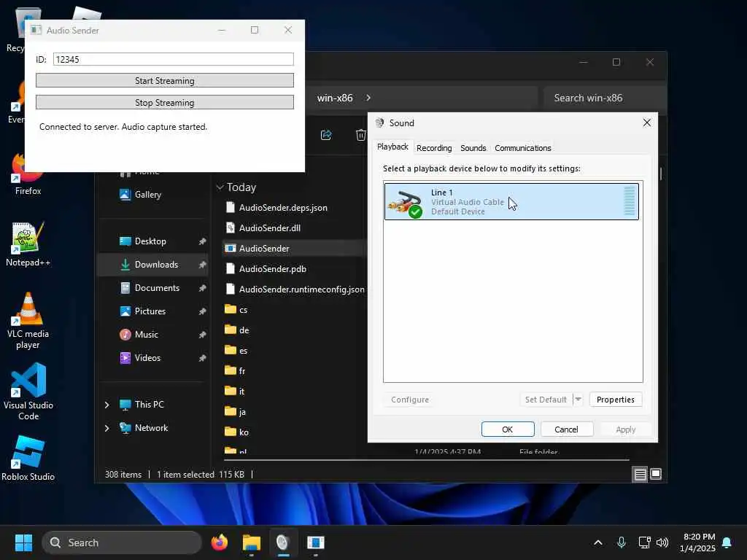Open Visual Studio Code desktop shortcut

[x=28, y=392]
